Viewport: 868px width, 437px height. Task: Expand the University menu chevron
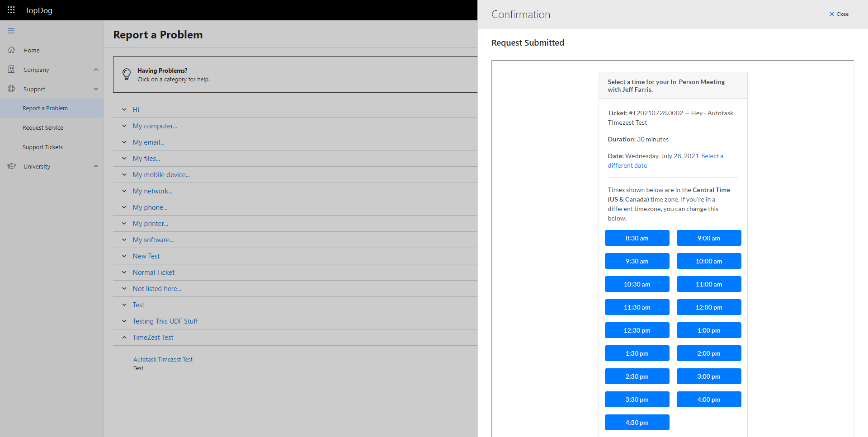96,166
